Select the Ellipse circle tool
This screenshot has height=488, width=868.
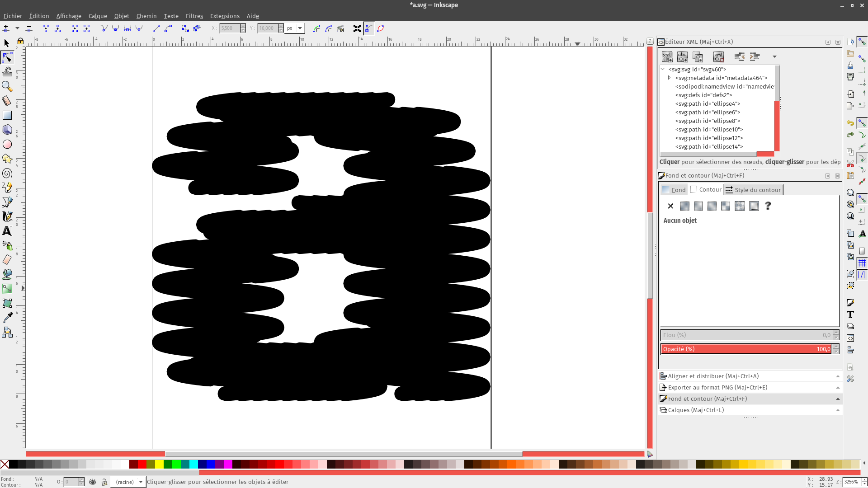click(7, 145)
